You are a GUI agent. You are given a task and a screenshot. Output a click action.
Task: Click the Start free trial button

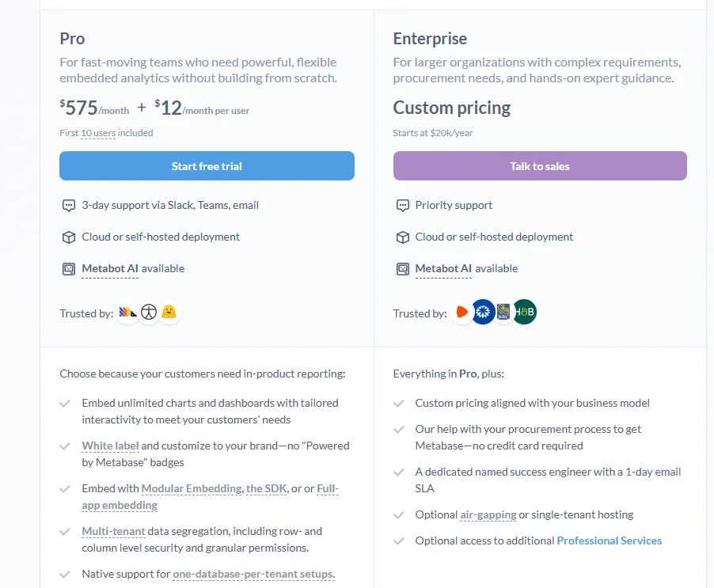[x=207, y=166]
